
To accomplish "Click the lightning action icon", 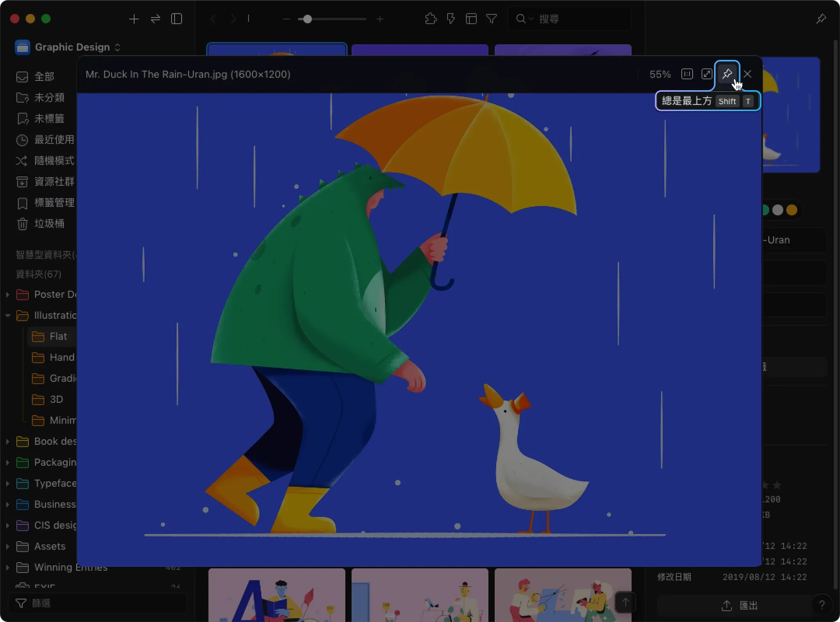I will pyautogui.click(x=451, y=19).
